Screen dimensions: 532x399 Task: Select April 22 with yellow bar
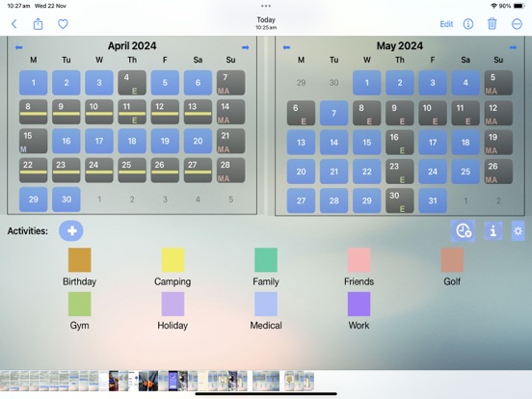pos(33,171)
